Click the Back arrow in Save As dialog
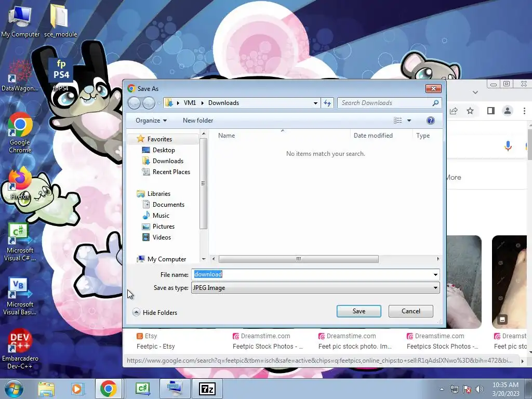This screenshot has width=532, height=399. 134,103
